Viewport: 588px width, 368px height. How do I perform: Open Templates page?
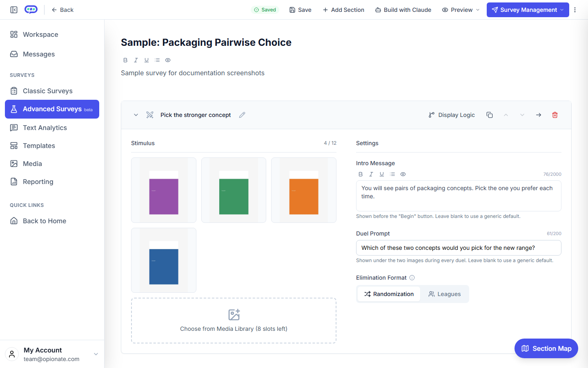(x=52, y=146)
